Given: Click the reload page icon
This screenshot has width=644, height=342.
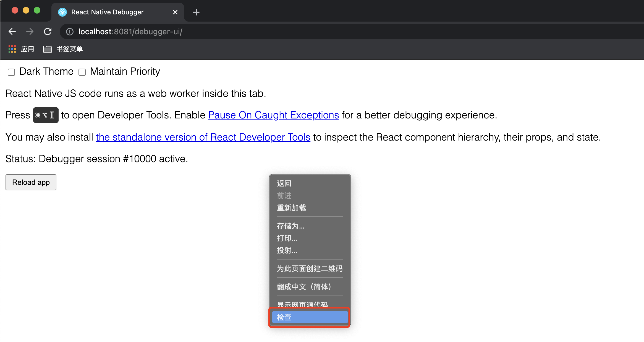Looking at the screenshot, I should coord(48,32).
